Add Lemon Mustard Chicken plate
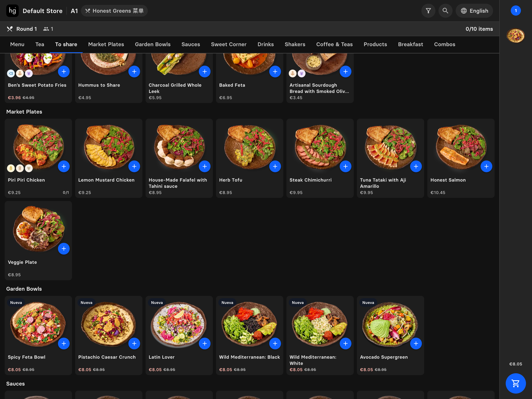The width and height of the screenshot is (532, 399). click(x=134, y=166)
